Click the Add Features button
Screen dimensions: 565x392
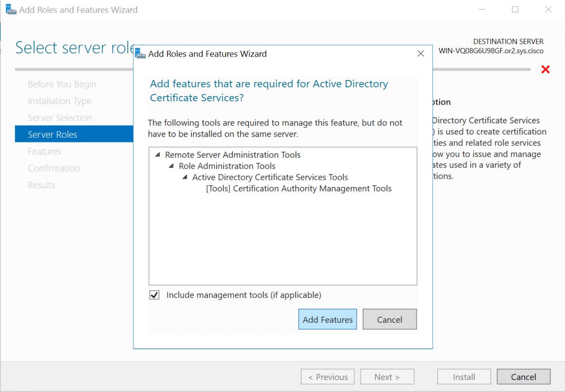point(327,319)
